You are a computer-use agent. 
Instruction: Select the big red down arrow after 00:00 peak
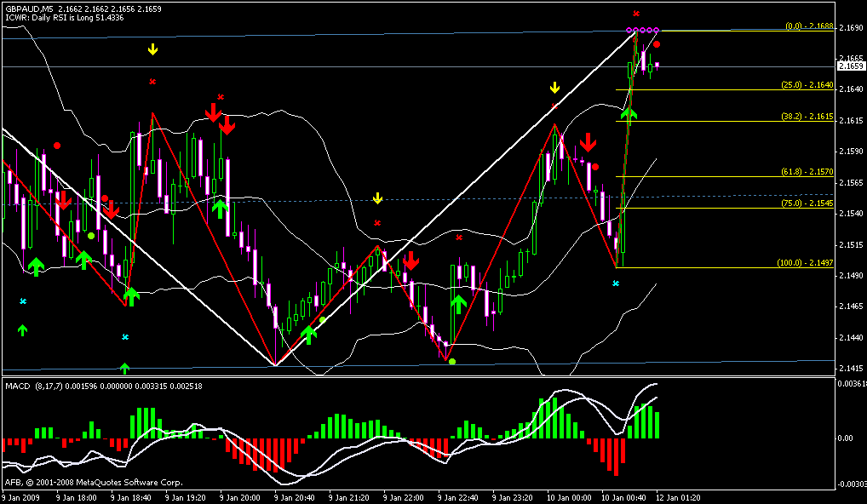click(588, 142)
